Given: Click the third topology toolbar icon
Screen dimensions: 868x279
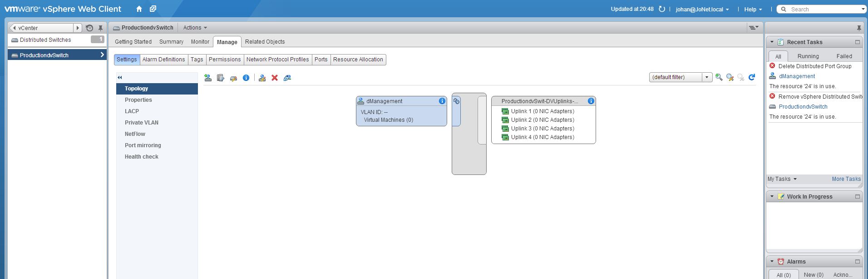Looking at the screenshot, I should point(233,78).
